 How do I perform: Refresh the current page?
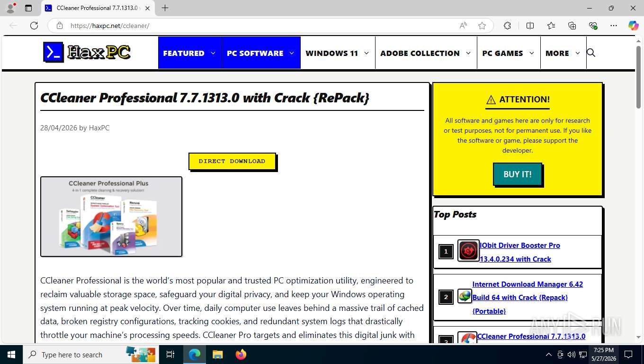34,26
